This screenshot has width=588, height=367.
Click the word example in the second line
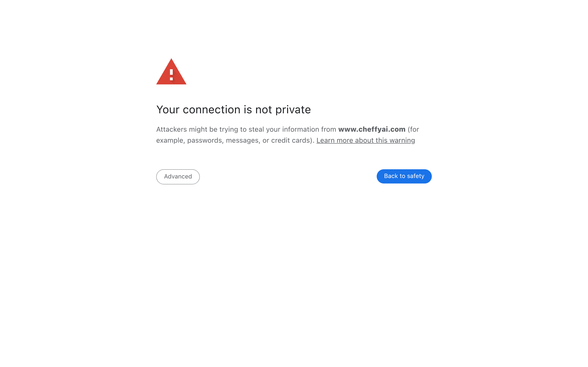[170, 141]
